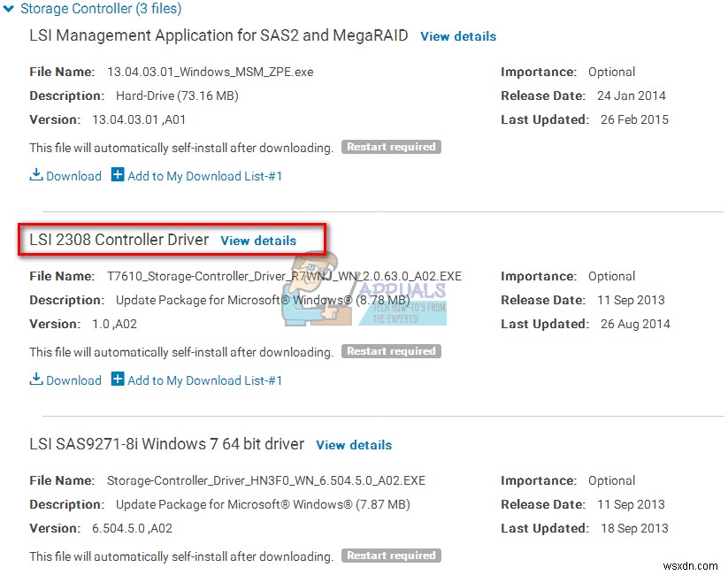This screenshot has width=728, height=575.
Task: Expand details for LSI SAS9271-8i driver
Action: coord(354,445)
